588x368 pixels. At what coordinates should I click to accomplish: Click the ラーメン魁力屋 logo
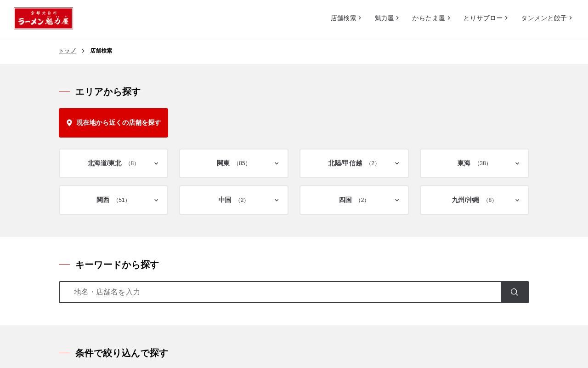tap(43, 18)
